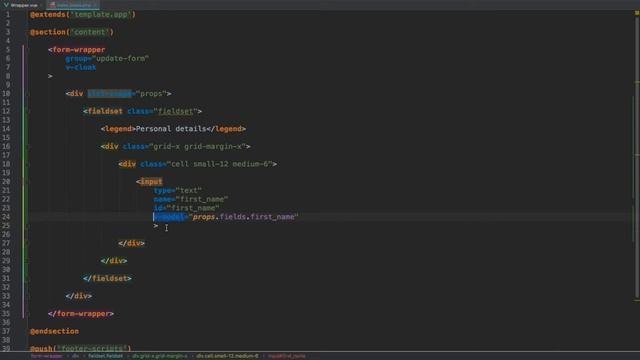Place cursor on @extends('template.app')
The width and height of the screenshot is (640, 360).
[82, 15]
